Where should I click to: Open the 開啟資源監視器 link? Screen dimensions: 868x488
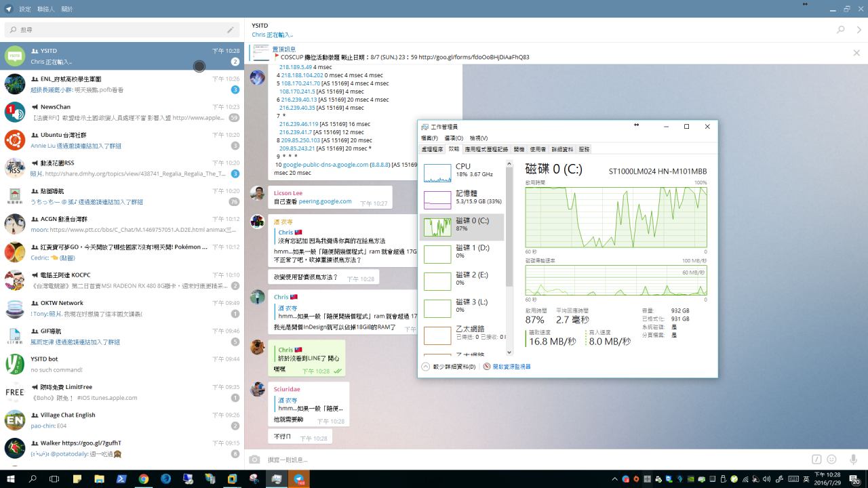pos(507,367)
